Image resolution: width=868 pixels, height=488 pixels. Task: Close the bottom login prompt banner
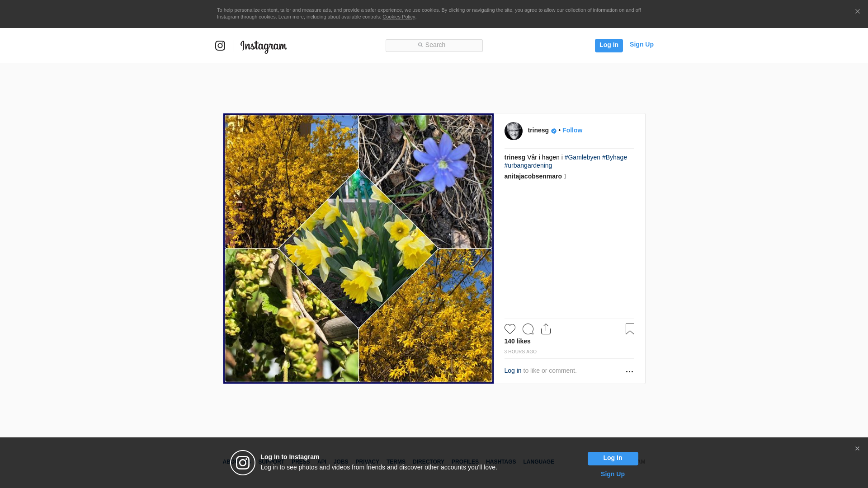(x=857, y=449)
